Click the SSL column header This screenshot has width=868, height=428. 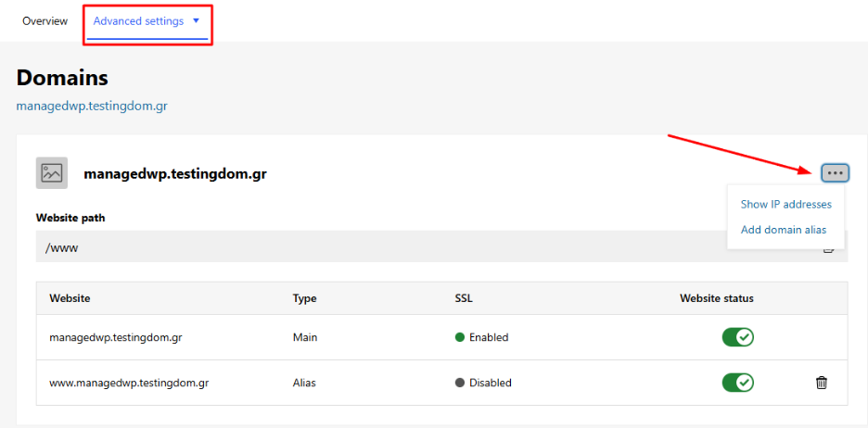[464, 298]
